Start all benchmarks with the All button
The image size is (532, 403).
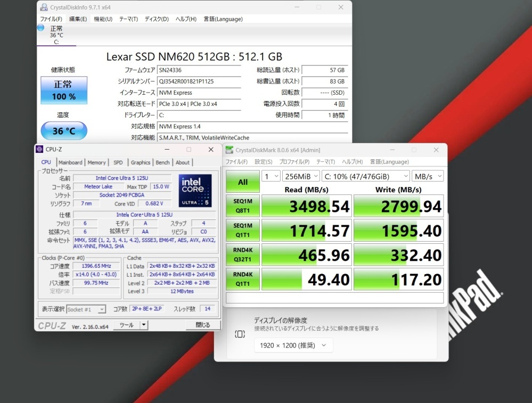[242, 182]
